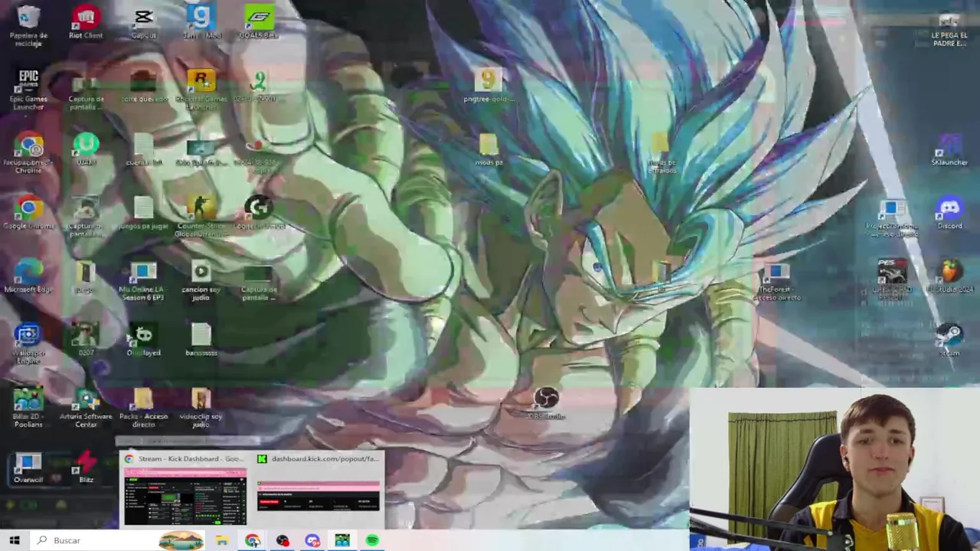This screenshot has height=551, width=980.
Task: Open the 'mods pz' folder
Action: 488,150
